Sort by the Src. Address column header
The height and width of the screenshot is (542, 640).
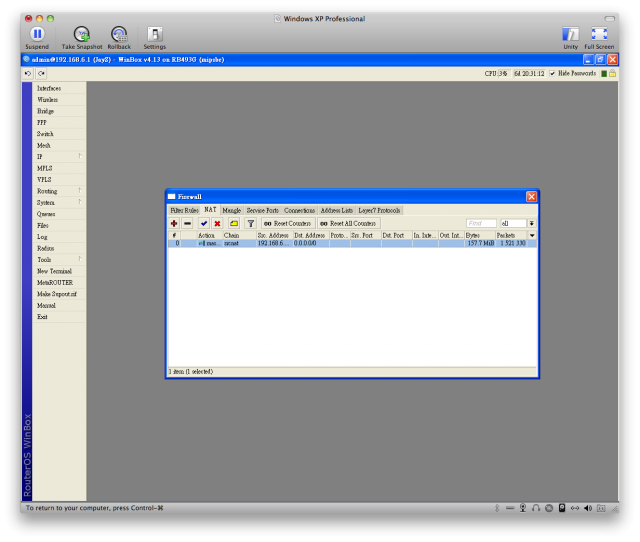coord(274,235)
